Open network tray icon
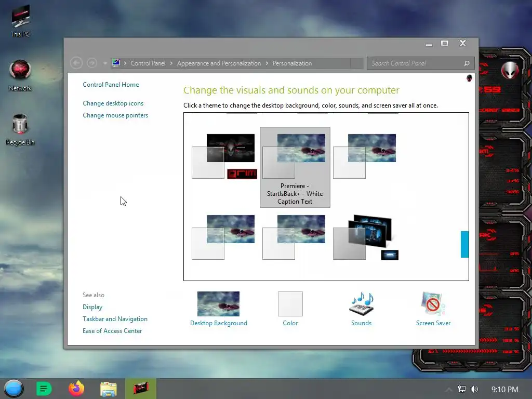The image size is (532, 399). tap(462, 389)
